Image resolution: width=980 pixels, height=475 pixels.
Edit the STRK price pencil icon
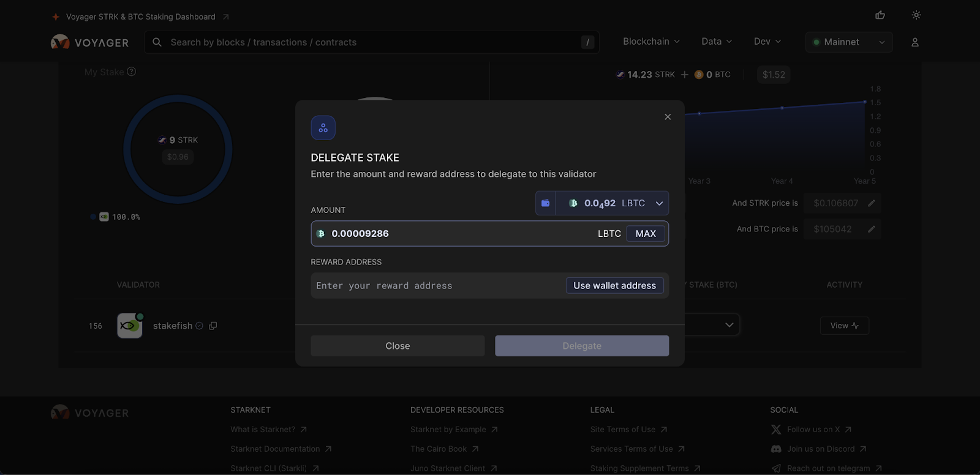pyautogui.click(x=871, y=203)
